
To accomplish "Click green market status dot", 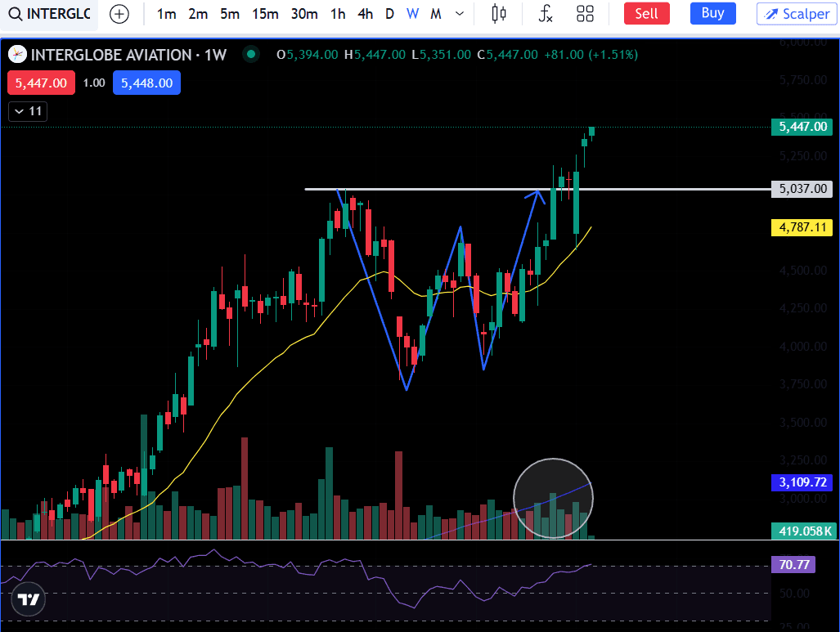I will (251, 54).
